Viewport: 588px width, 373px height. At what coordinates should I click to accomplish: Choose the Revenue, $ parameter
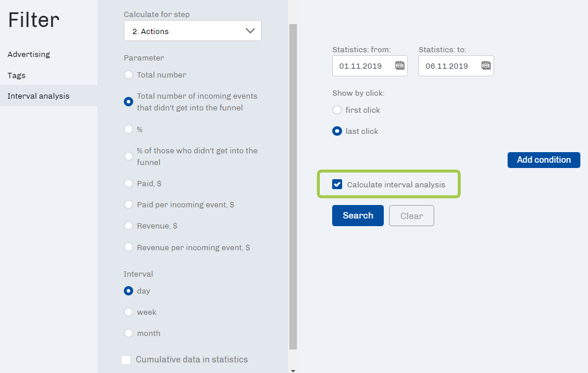[129, 226]
